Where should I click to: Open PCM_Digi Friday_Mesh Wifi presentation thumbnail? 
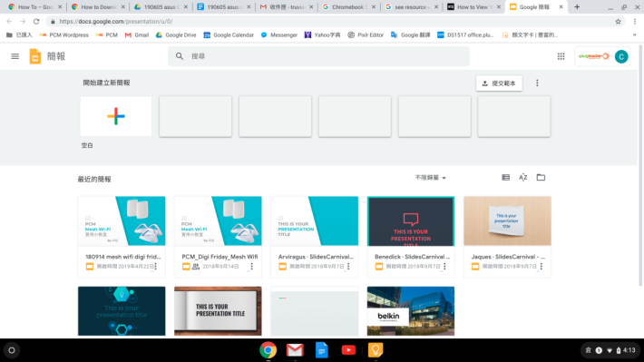218,221
